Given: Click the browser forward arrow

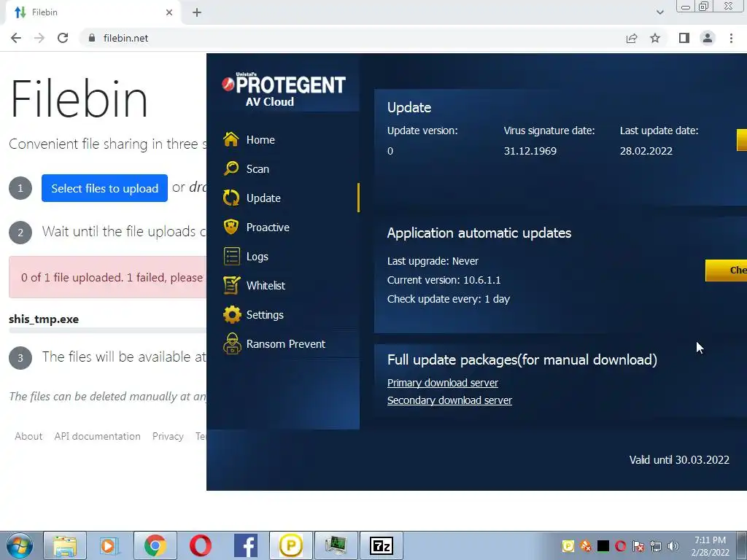Looking at the screenshot, I should tap(39, 38).
